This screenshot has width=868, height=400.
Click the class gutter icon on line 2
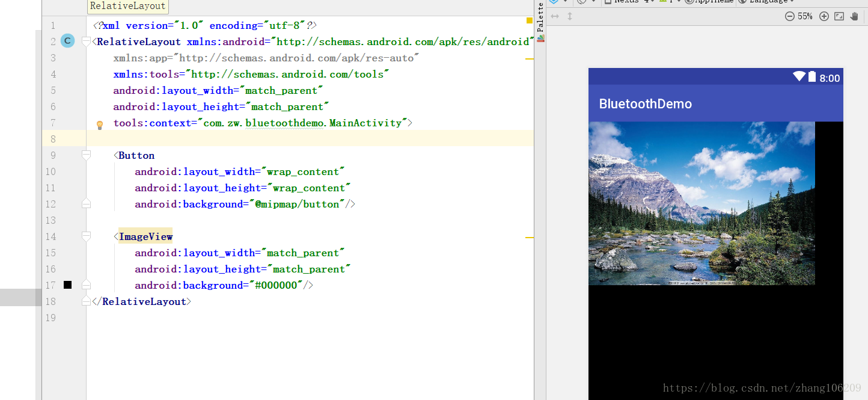point(68,41)
